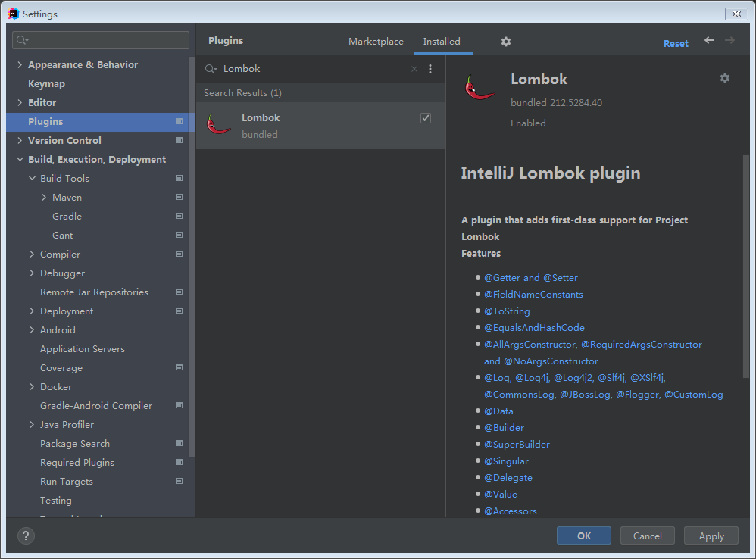This screenshot has height=559, width=756.
Task: Open the plugins gear settings menu
Action: point(505,42)
